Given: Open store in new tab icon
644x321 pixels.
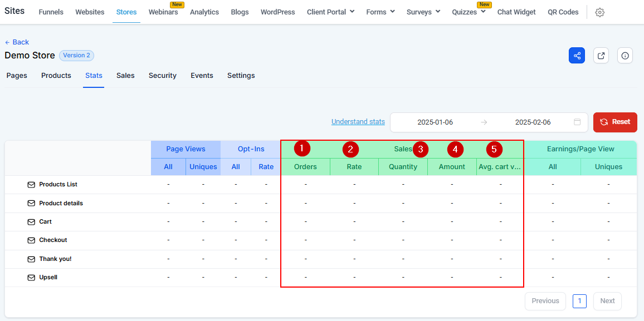Looking at the screenshot, I should (x=601, y=55).
